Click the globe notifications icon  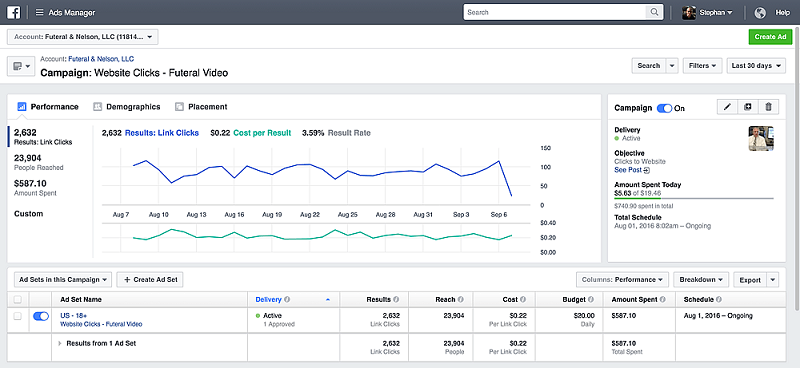click(760, 13)
